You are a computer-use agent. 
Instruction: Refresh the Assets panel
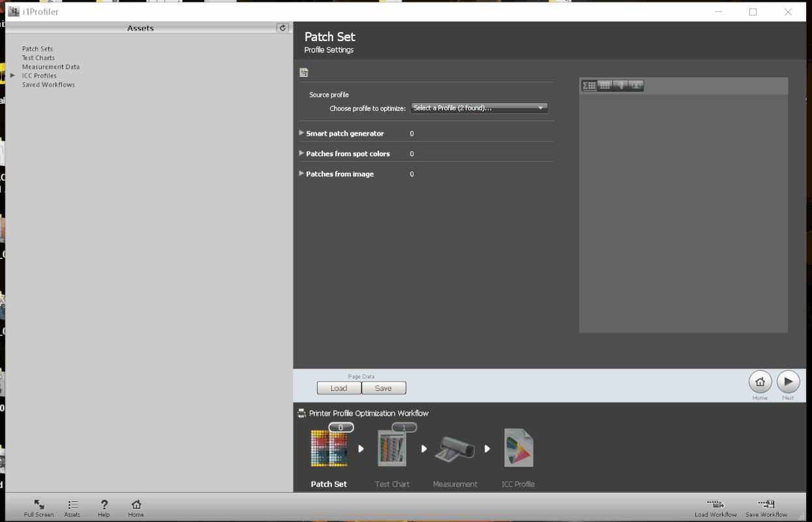point(282,28)
